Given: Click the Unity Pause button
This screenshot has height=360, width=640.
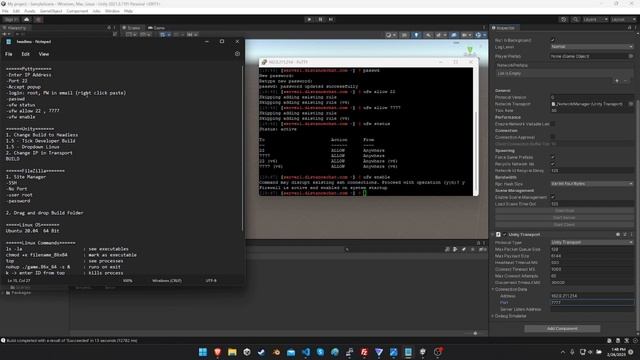Looking at the screenshot, I should tap(320, 19).
